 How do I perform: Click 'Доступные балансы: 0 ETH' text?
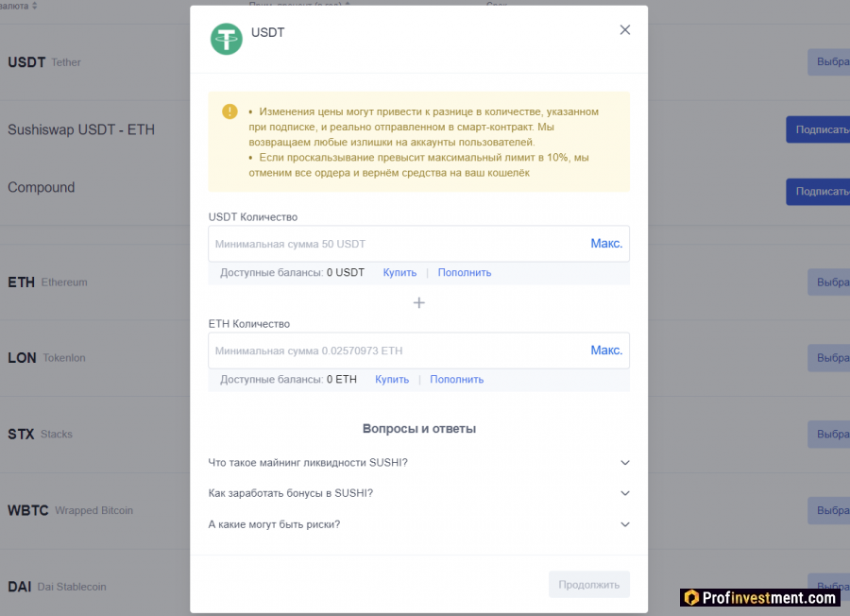(x=288, y=380)
